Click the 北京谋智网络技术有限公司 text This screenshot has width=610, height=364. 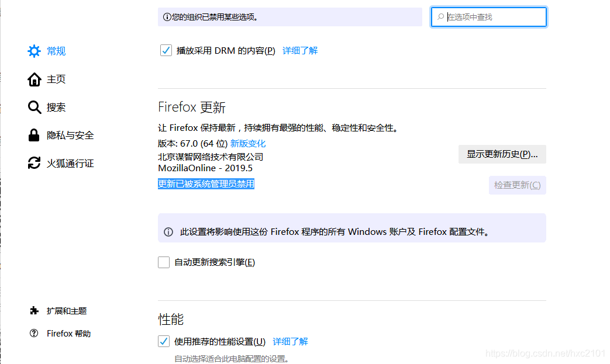pos(211,157)
